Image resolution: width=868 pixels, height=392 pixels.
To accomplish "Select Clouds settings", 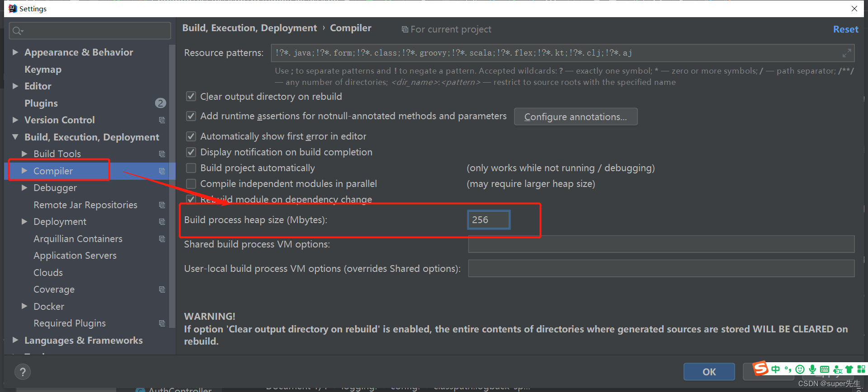I will coord(48,273).
